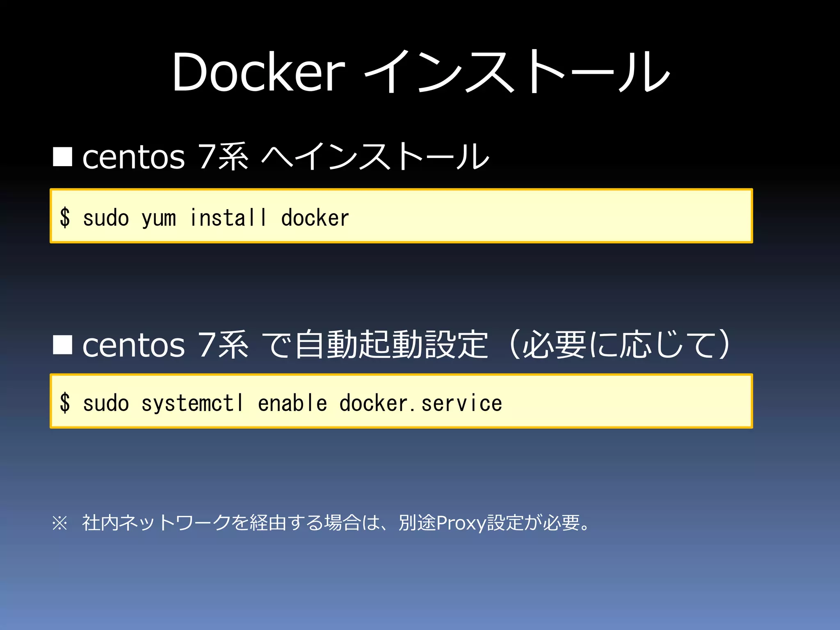840x630 pixels.
Task: Click the word docker in the yum command
Action: 315,217
